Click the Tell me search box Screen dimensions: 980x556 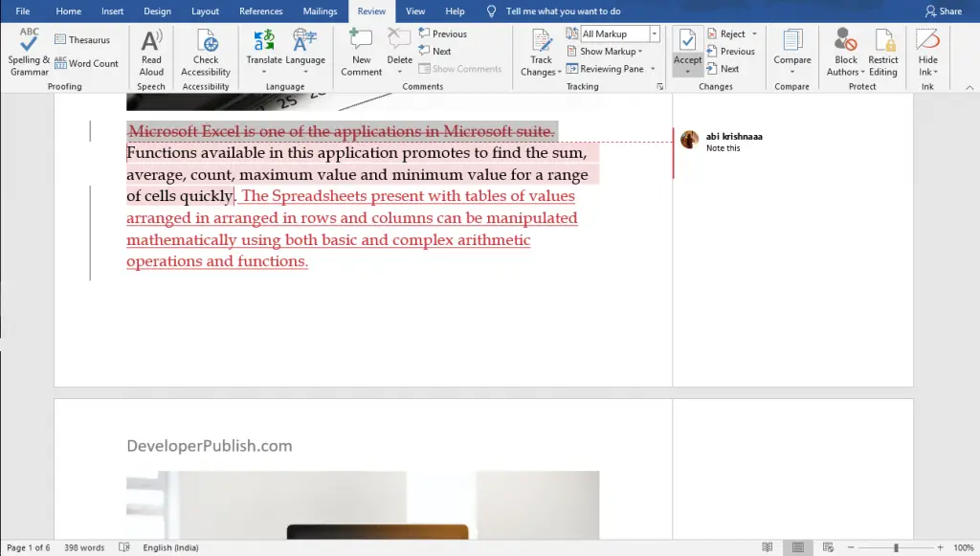[563, 11]
